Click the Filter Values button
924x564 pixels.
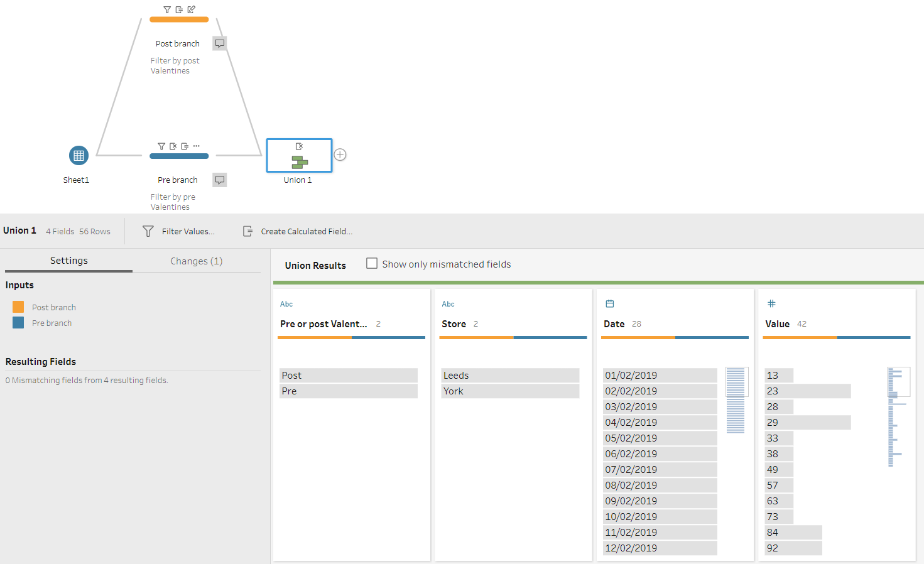180,230
